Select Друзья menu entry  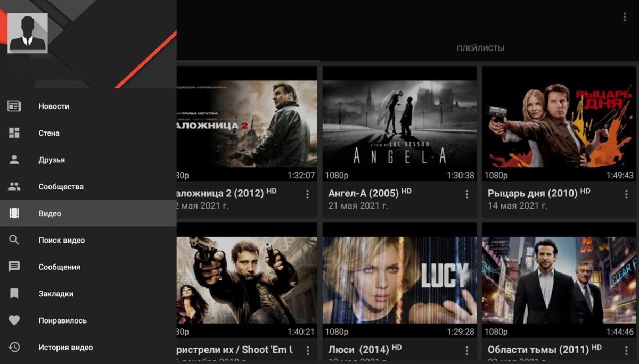[88, 160]
